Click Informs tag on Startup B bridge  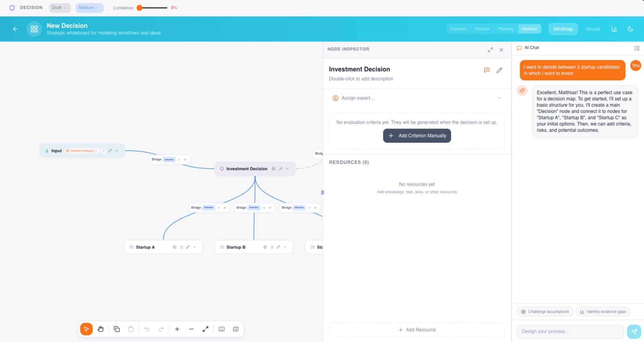click(254, 208)
